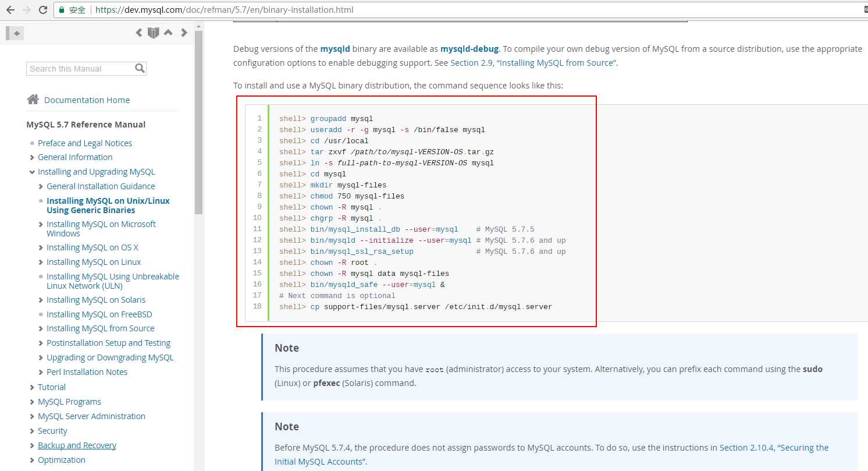Click the mkdir mysql-files line
Screen dimensions: 868x471
(x=333, y=185)
